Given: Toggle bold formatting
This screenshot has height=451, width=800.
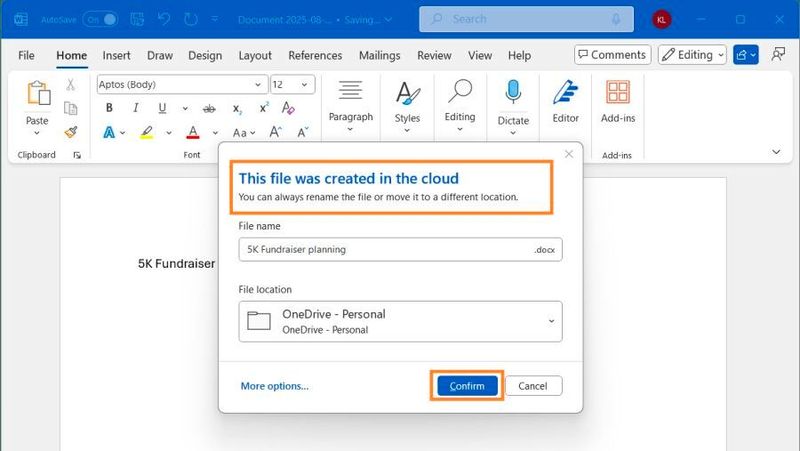Looking at the screenshot, I should (x=108, y=108).
